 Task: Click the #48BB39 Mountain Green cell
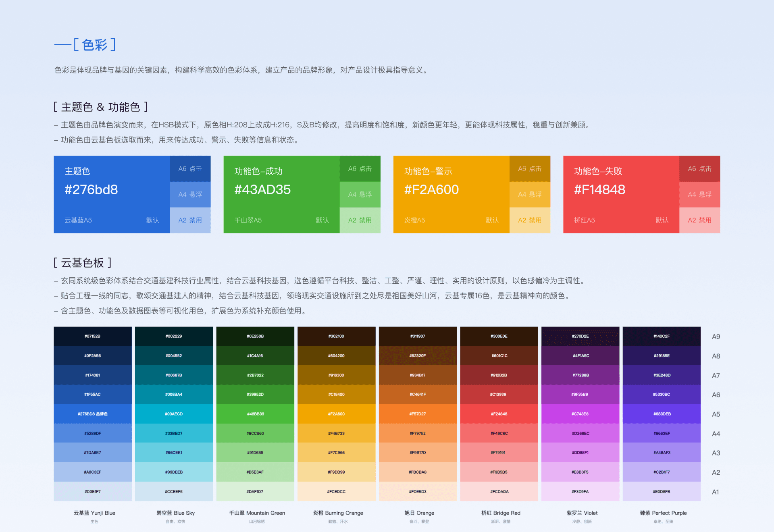(255, 414)
